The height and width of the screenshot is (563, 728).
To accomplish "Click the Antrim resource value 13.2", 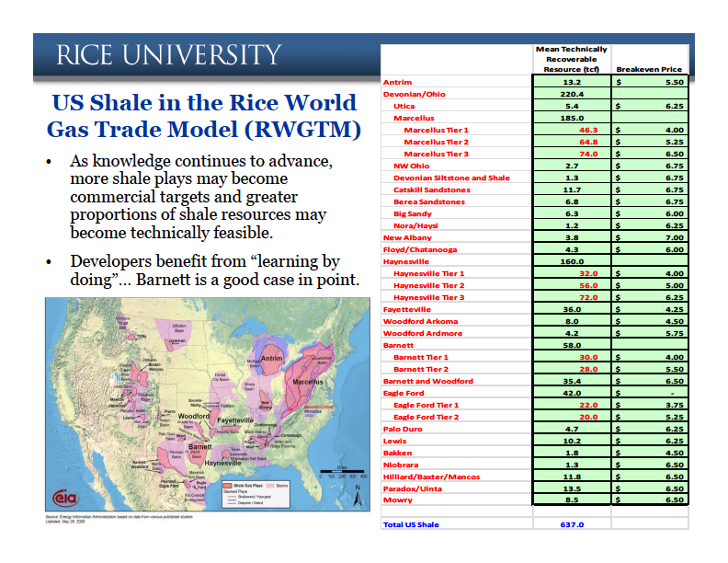I will (572, 82).
